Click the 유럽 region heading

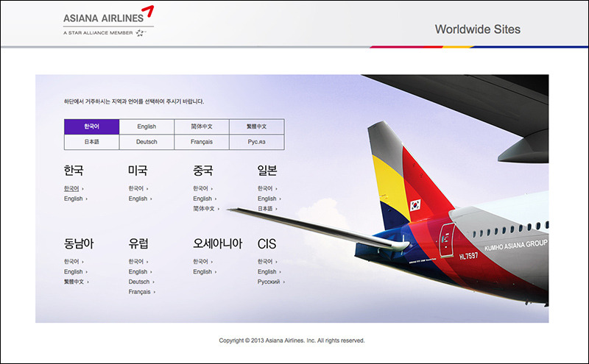pyautogui.click(x=138, y=243)
